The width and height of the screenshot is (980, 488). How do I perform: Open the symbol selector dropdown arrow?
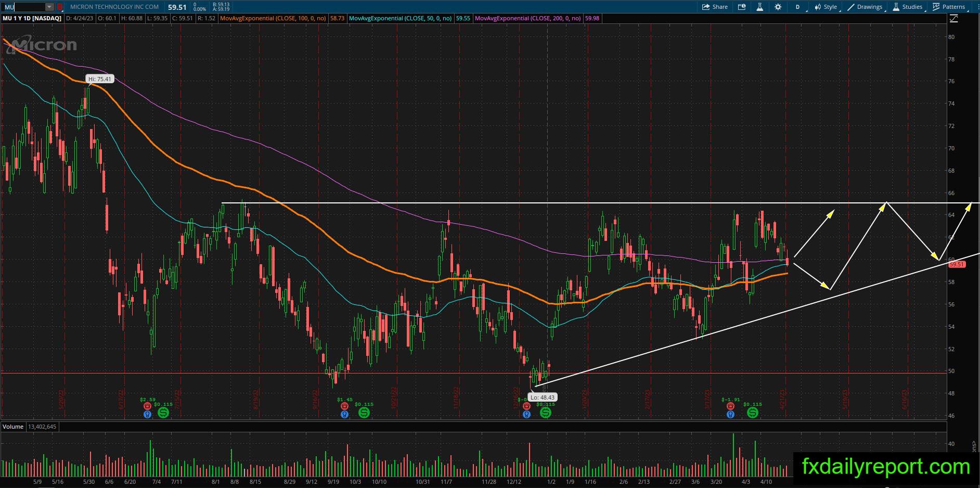tap(49, 7)
